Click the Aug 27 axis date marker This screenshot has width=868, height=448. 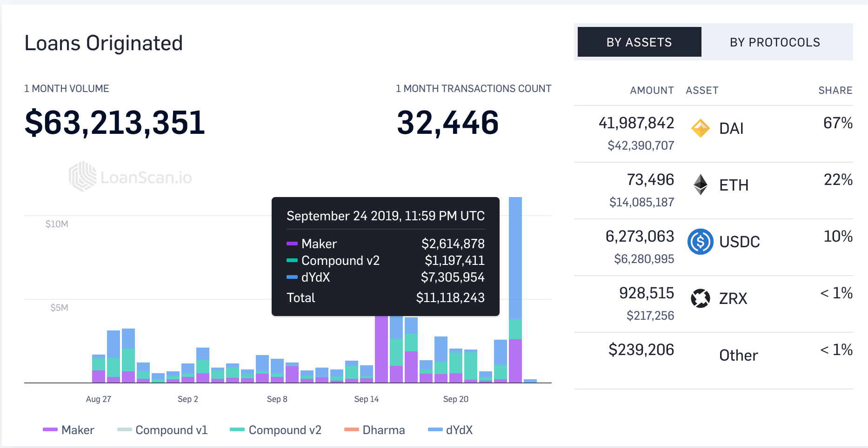(x=99, y=399)
